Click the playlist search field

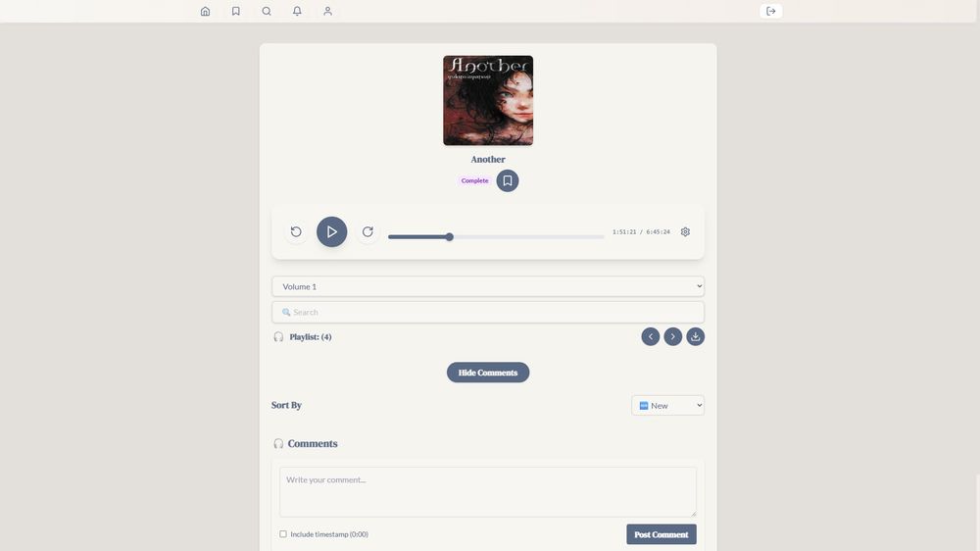click(x=487, y=312)
